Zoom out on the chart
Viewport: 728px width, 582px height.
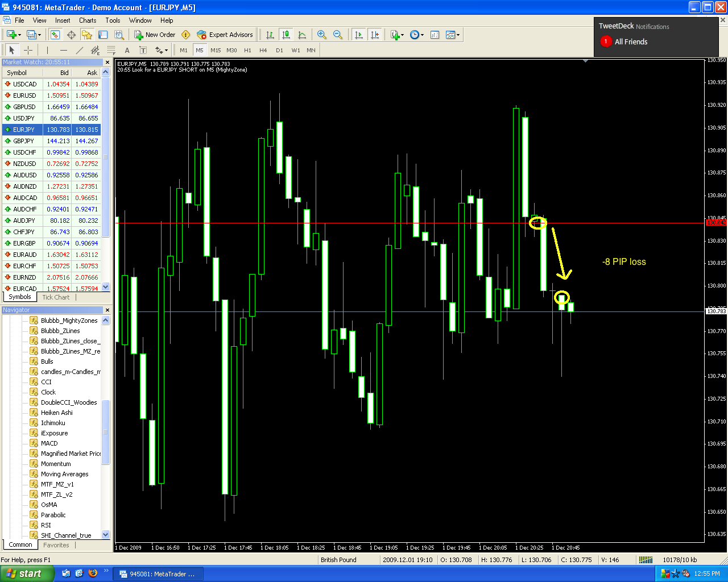tap(338, 35)
